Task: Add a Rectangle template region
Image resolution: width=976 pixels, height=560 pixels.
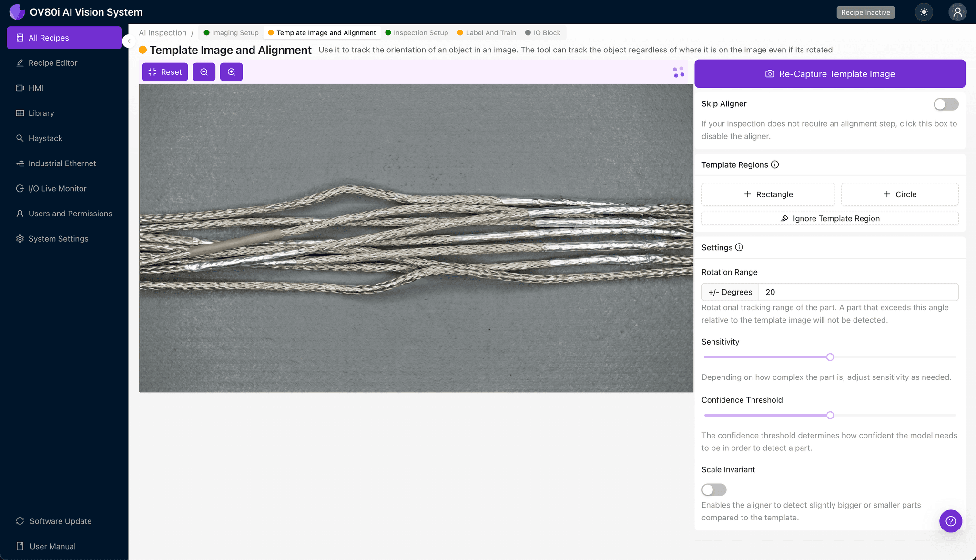Action: click(768, 194)
